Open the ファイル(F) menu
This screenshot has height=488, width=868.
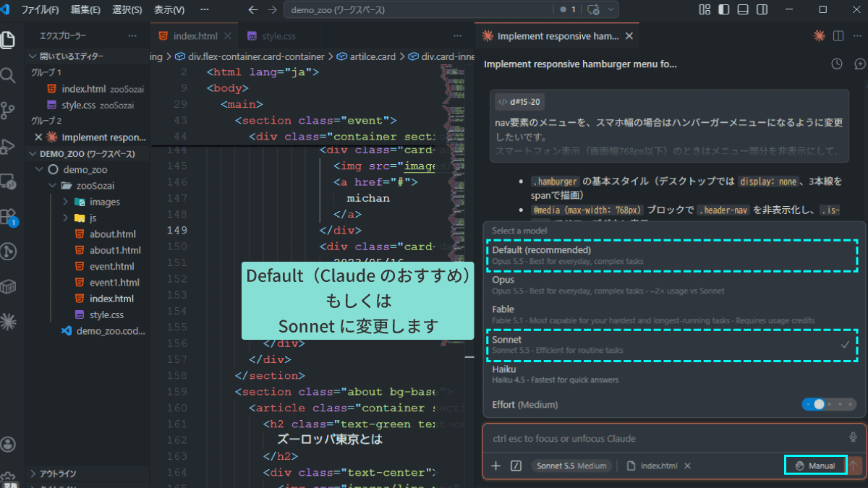41,10
